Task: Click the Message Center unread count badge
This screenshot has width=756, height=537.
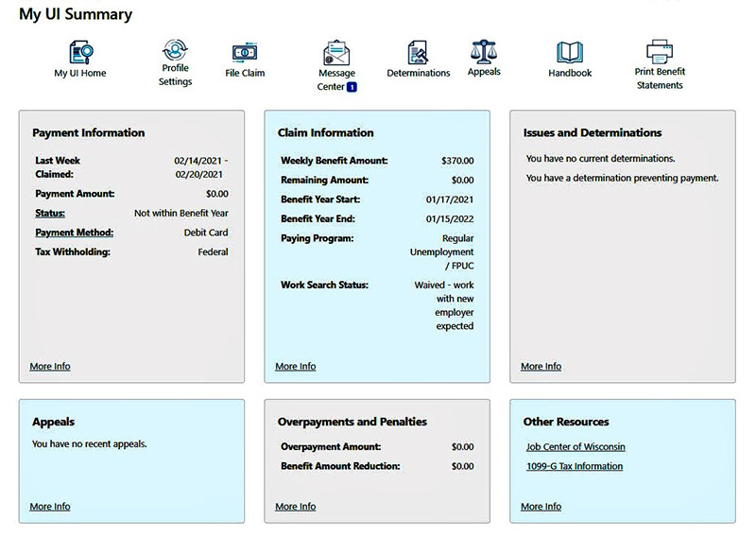Action: pos(352,87)
